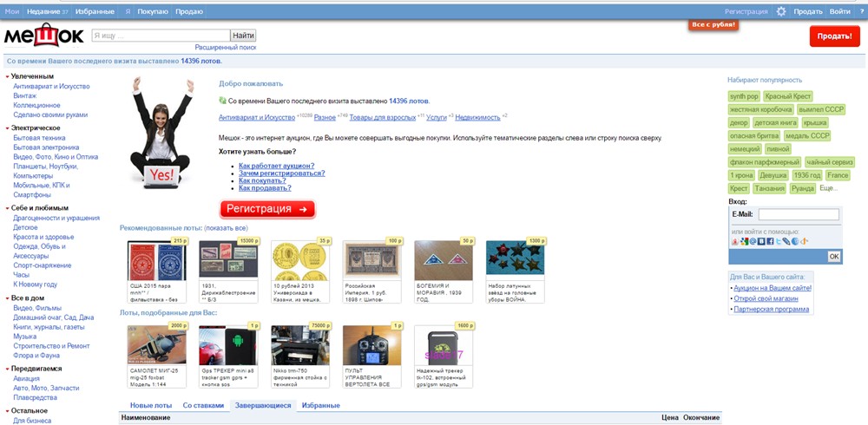Switch to the Новые лоты tab

[x=150, y=405]
